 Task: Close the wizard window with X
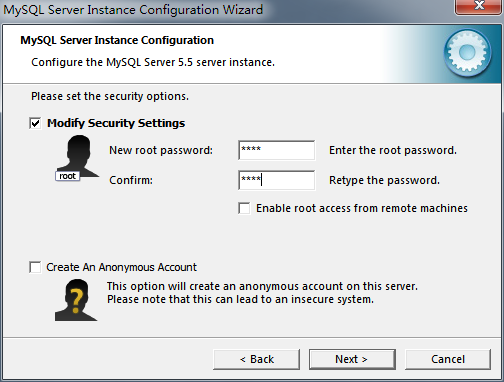[479, 6]
